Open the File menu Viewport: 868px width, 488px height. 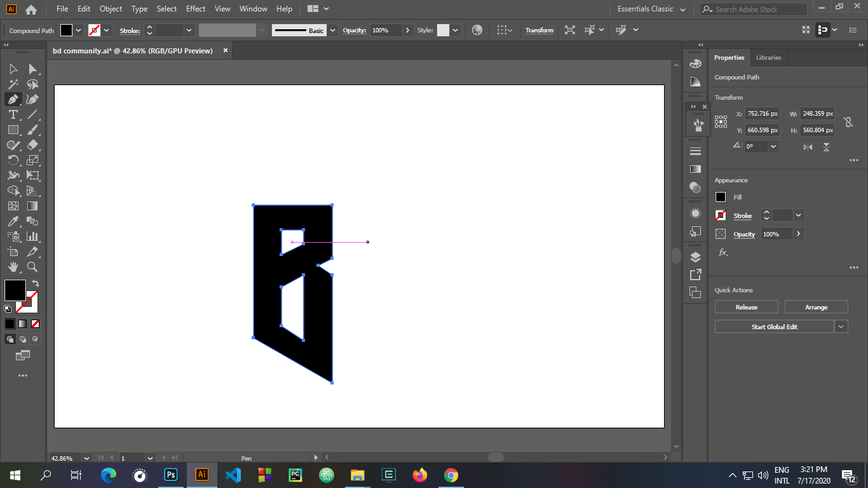(62, 9)
